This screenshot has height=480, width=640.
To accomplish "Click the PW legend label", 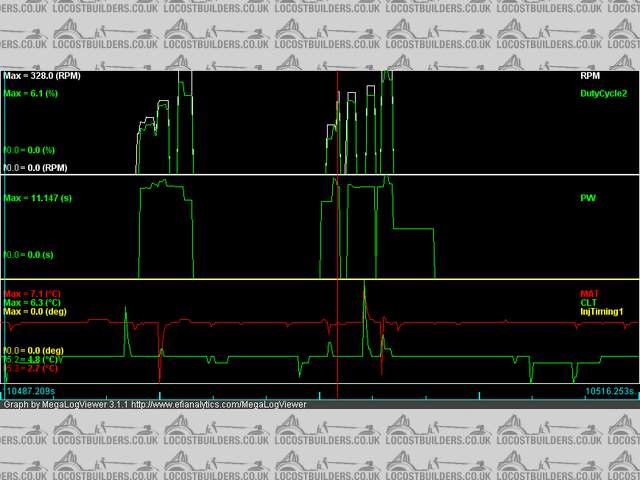I will 587,198.
